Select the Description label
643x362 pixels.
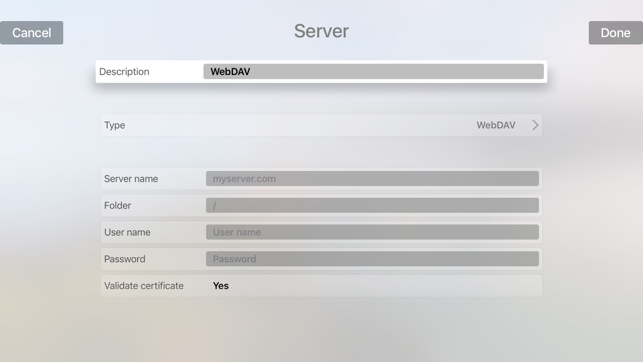click(x=124, y=71)
